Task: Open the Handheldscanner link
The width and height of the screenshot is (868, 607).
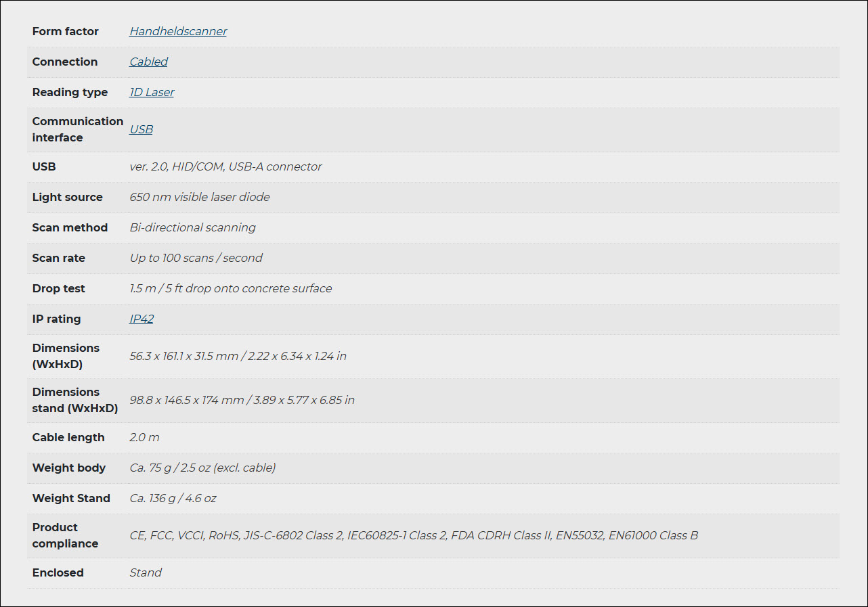Action: point(178,31)
